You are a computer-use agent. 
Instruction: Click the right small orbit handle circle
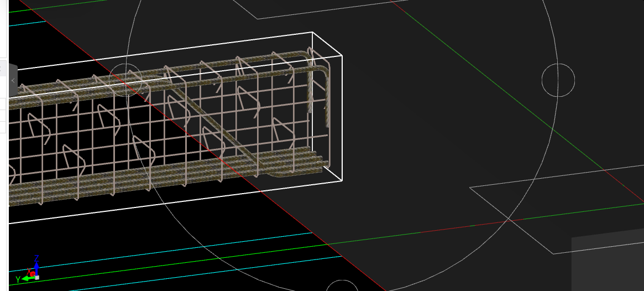pos(558,80)
